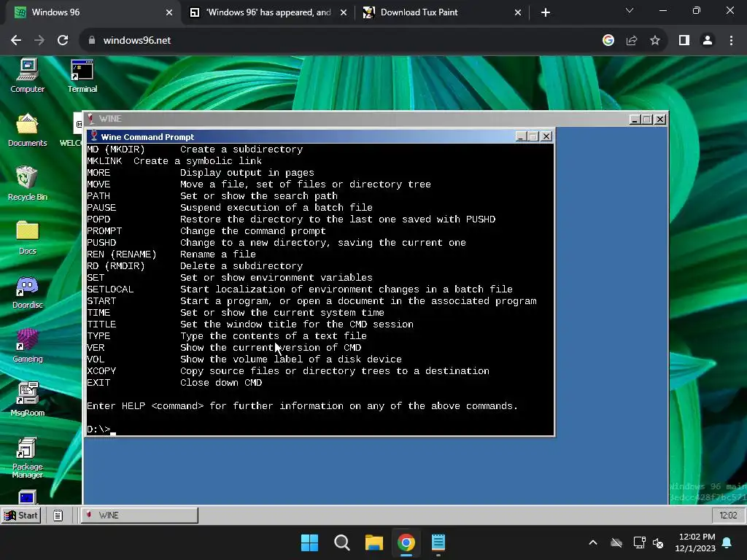Click the Google icon in address bar

[608, 41]
